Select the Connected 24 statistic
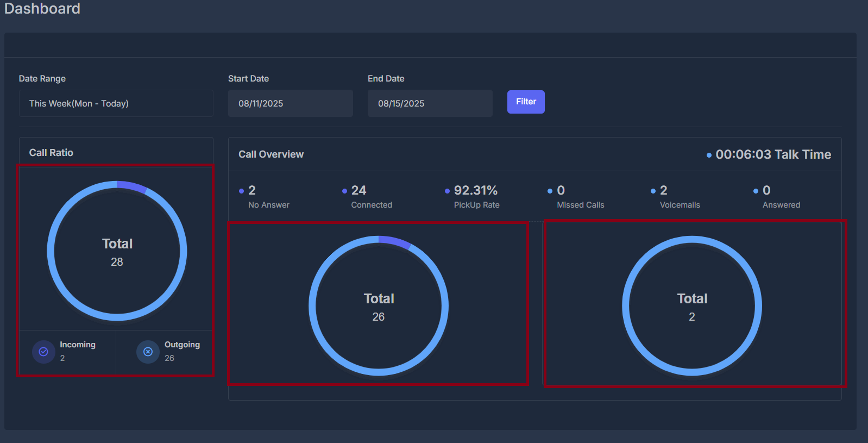The image size is (868, 443). pos(367,197)
